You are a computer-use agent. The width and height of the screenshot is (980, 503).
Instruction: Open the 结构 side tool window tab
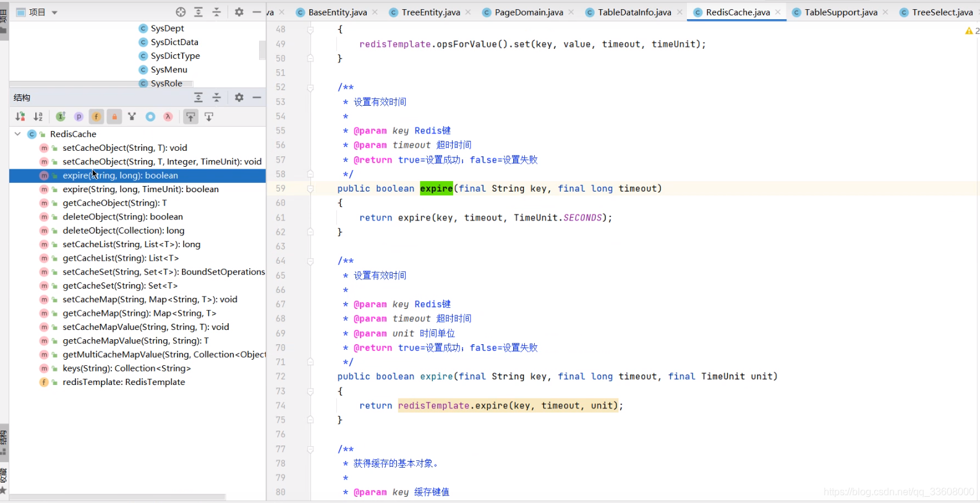(x=4, y=442)
